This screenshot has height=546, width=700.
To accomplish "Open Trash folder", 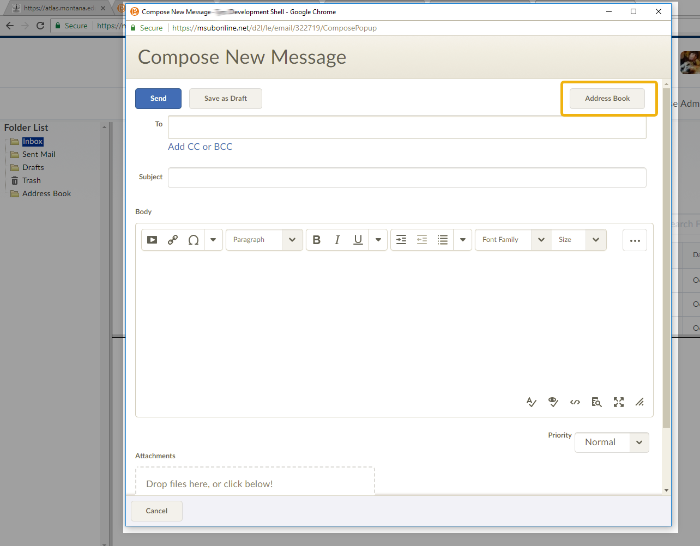I will tap(31, 180).
